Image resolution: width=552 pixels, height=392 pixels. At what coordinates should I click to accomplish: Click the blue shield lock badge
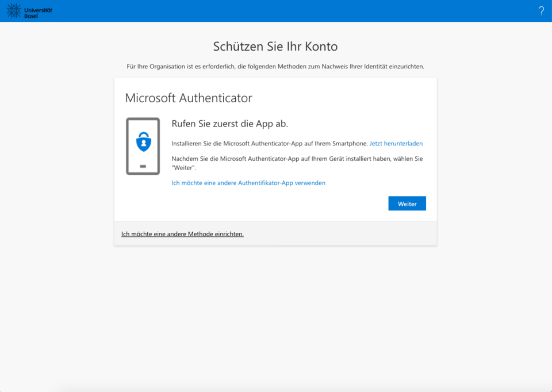click(143, 141)
